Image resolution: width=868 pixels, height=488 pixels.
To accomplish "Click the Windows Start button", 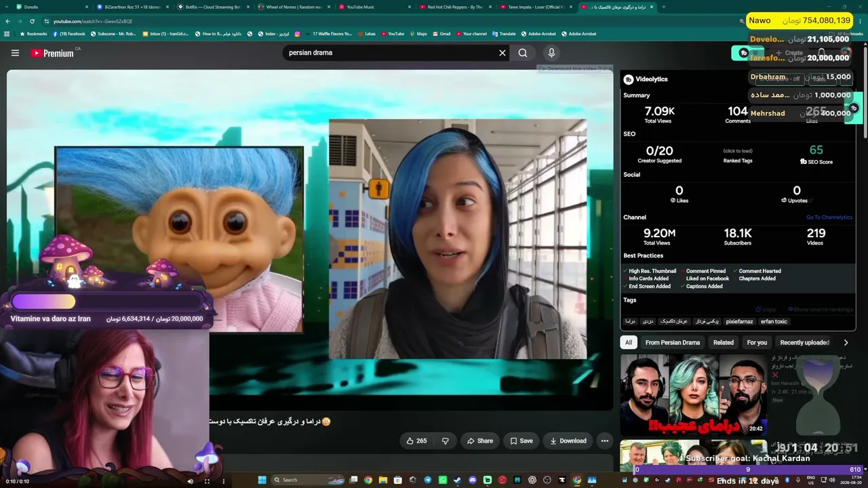I will 262,480.
